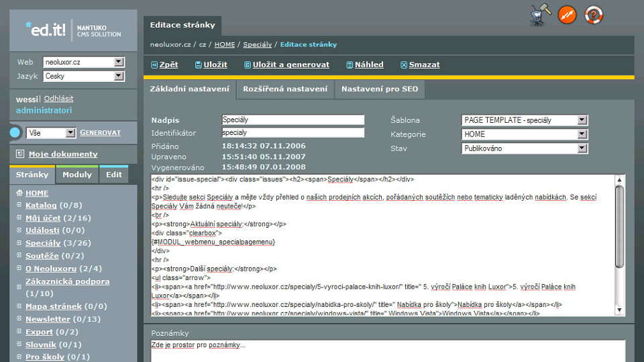Click the Poznámky notes textarea

(x=388, y=351)
